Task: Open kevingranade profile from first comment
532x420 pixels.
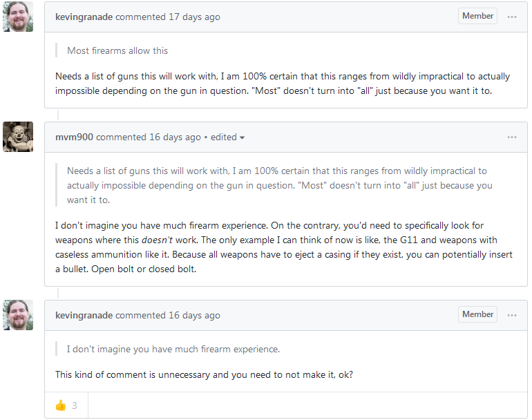Action: coord(84,17)
